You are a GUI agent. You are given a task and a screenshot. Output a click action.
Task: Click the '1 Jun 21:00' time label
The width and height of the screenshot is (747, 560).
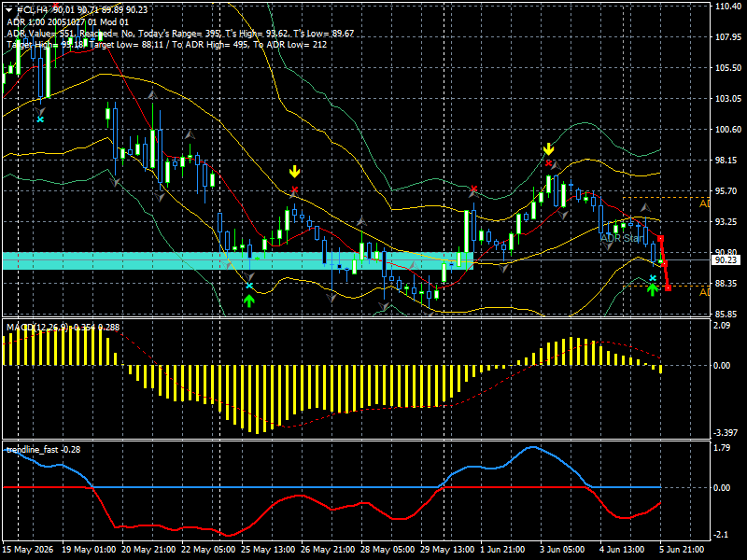tap(503, 550)
